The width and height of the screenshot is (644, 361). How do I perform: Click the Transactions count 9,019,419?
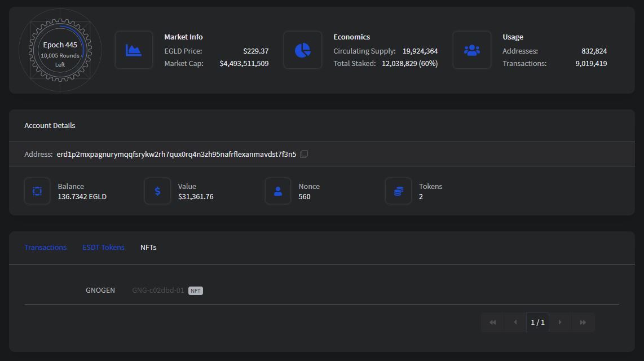pyautogui.click(x=591, y=63)
